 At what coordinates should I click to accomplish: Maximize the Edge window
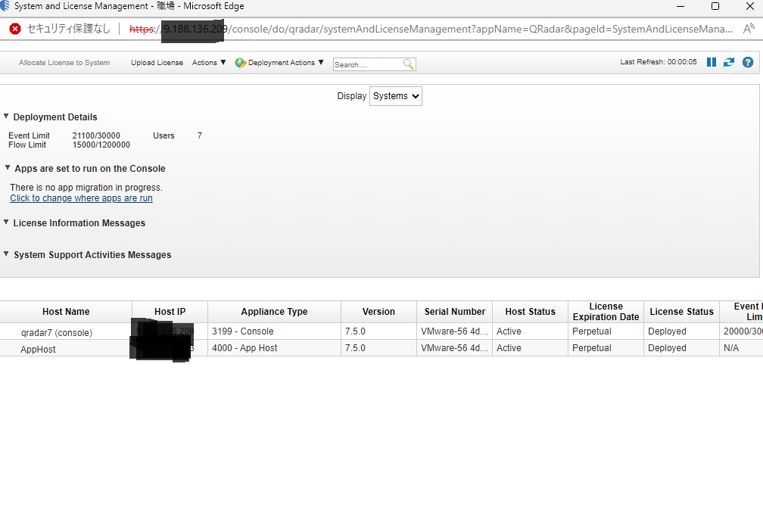[x=715, y=6]
